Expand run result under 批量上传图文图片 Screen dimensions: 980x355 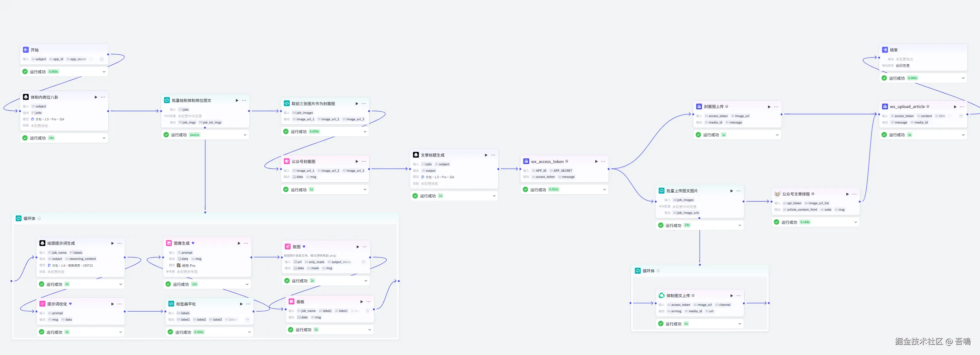(x=740, y=225)
